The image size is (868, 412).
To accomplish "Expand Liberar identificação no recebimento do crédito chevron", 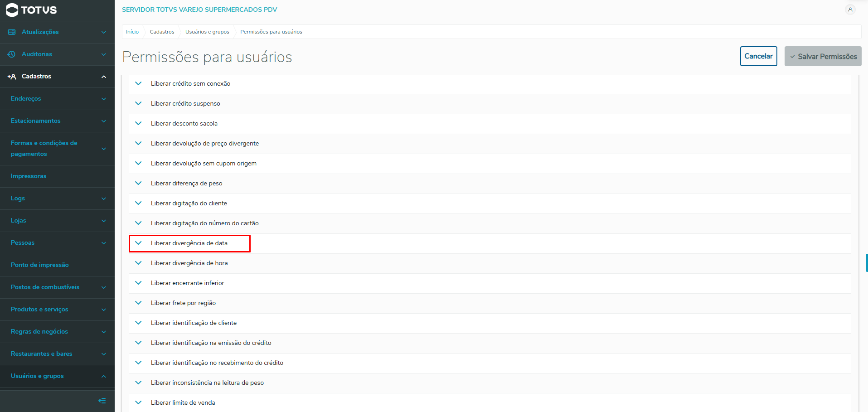I will (138, 363).
